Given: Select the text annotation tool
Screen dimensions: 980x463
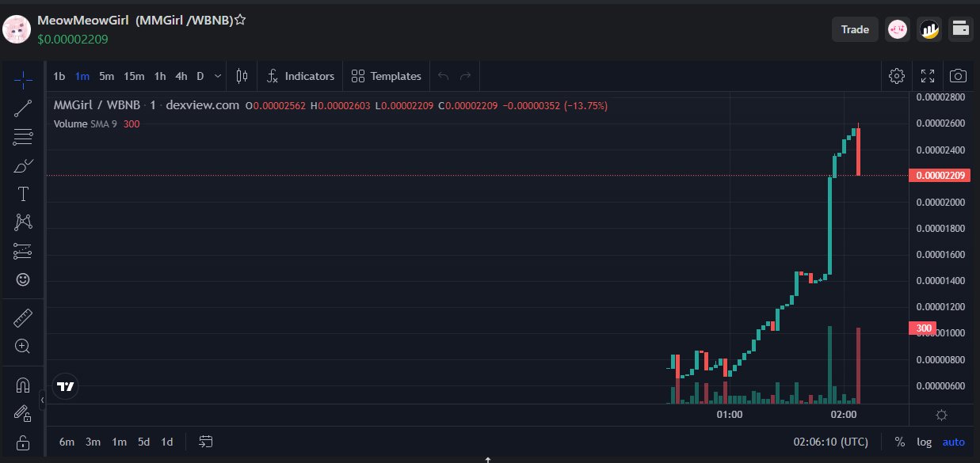Looking at the screenshot, I should 22,193.
